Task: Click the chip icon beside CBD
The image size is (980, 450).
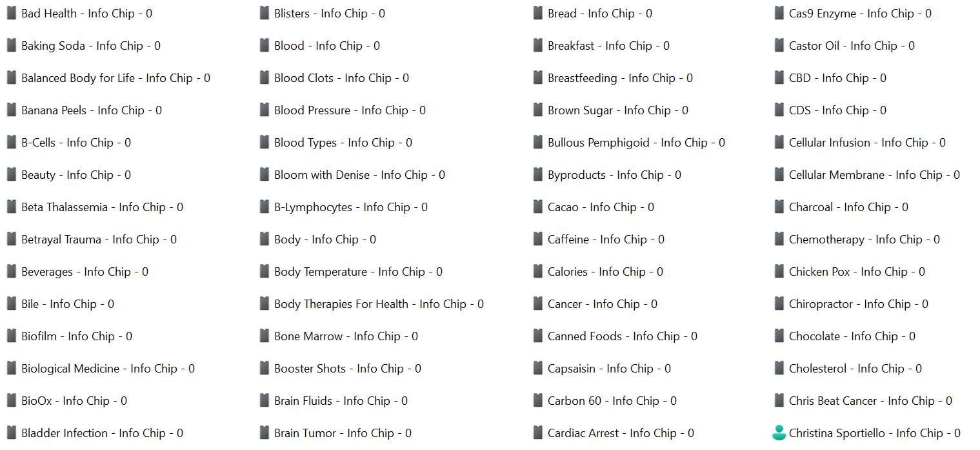Action: [779, 77]
